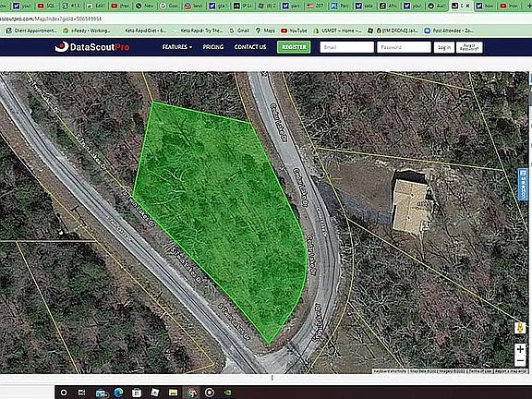This screenshot has height=399, width=532.
Task: Open the Post Attendee Zoom bookmark
Action: tap(449, 30)
